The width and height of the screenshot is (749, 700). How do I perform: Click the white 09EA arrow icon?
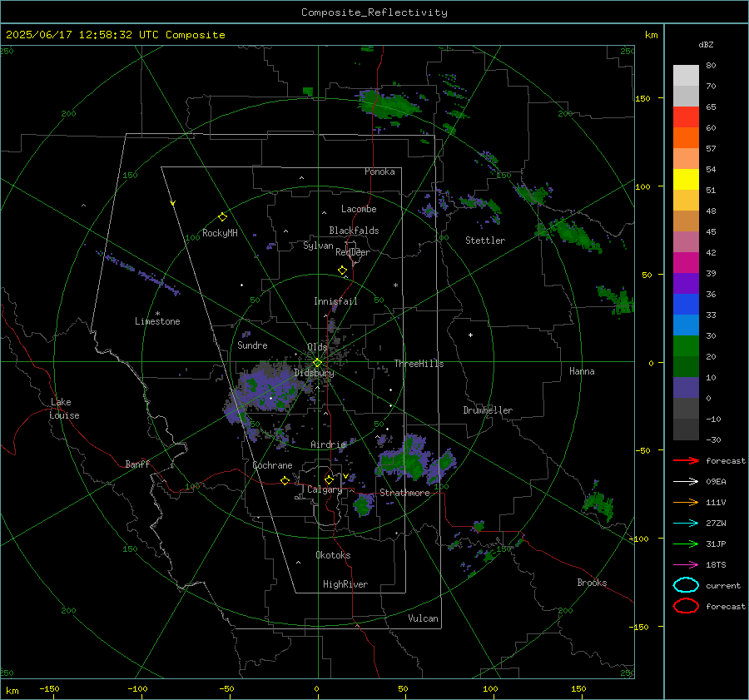click(x=686, y=482)
